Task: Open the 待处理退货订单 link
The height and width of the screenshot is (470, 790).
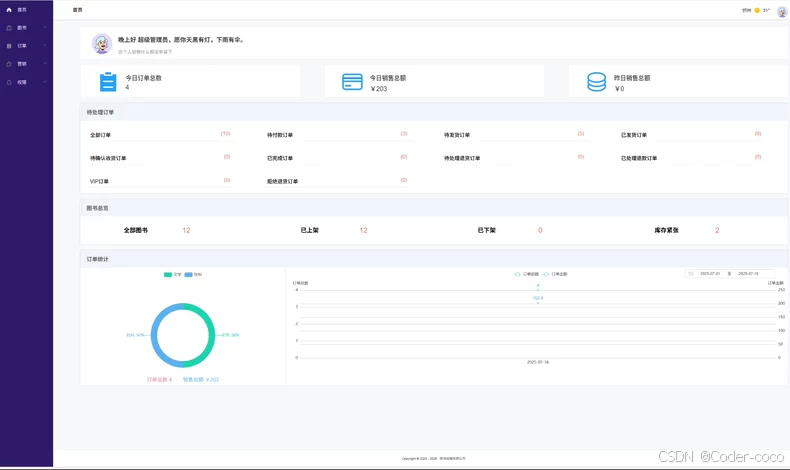Action: 462,158
